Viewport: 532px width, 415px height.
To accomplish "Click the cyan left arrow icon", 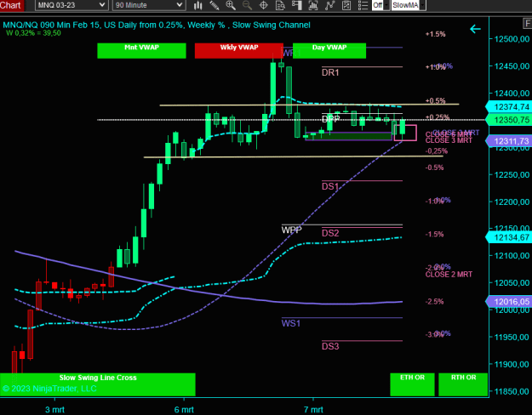I will point(475,29).
